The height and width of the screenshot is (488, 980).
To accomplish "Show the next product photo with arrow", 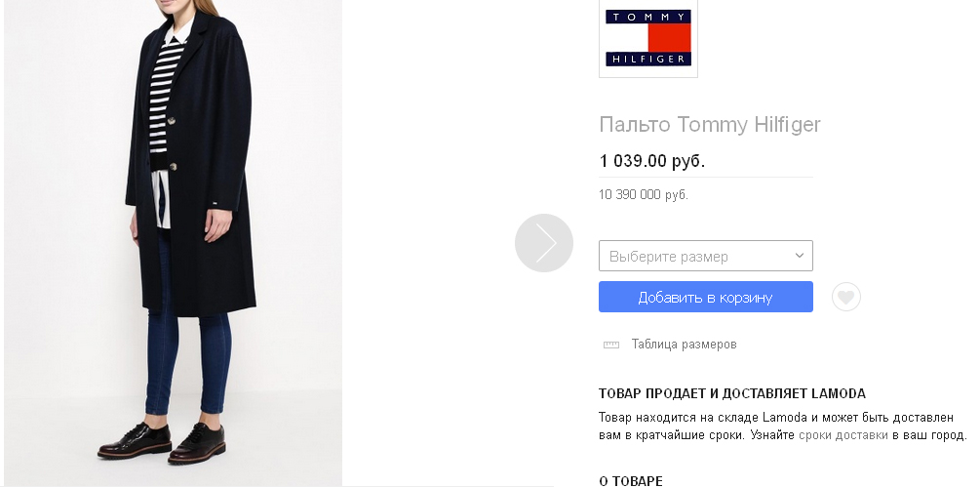I will [x=544, y=243].
